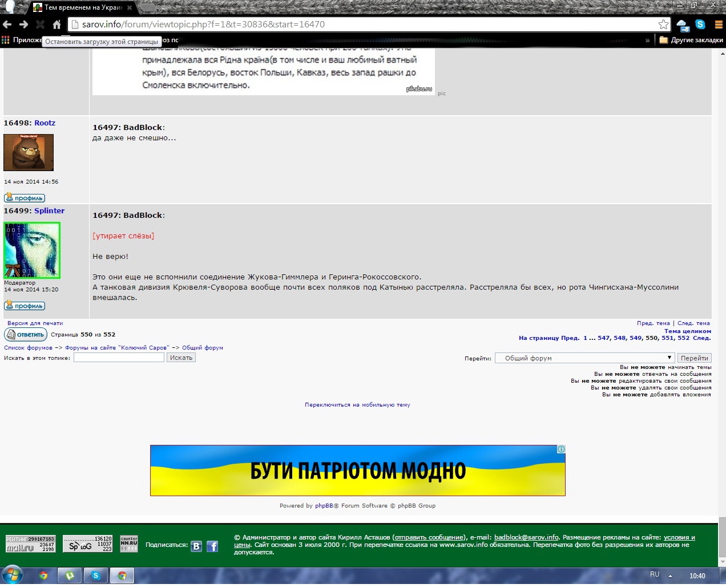The image size is (726, 588).
Task: Go to the browser home page icon
Action: tap(57, 25)
